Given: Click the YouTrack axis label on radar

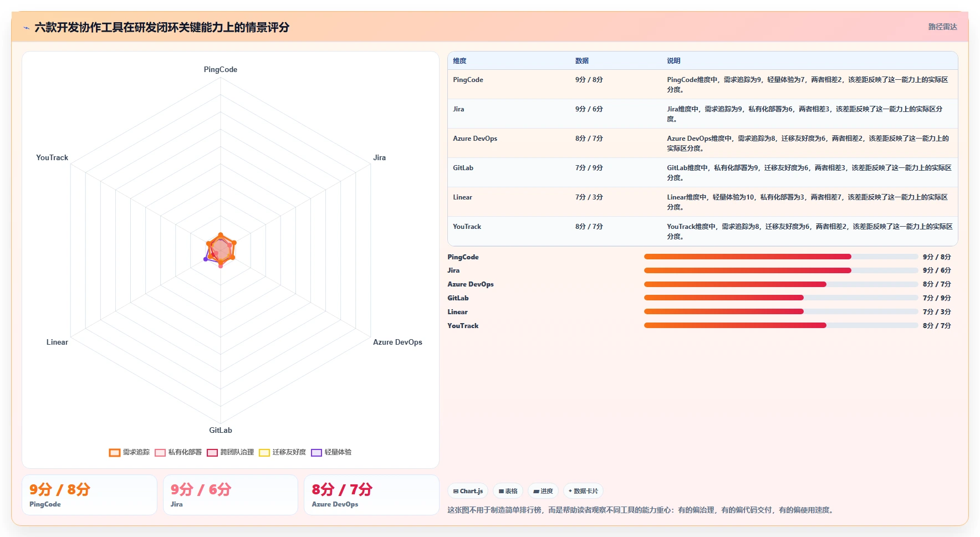Looking at the screenshot, I should pyautogui.click(x=52, y=158).
